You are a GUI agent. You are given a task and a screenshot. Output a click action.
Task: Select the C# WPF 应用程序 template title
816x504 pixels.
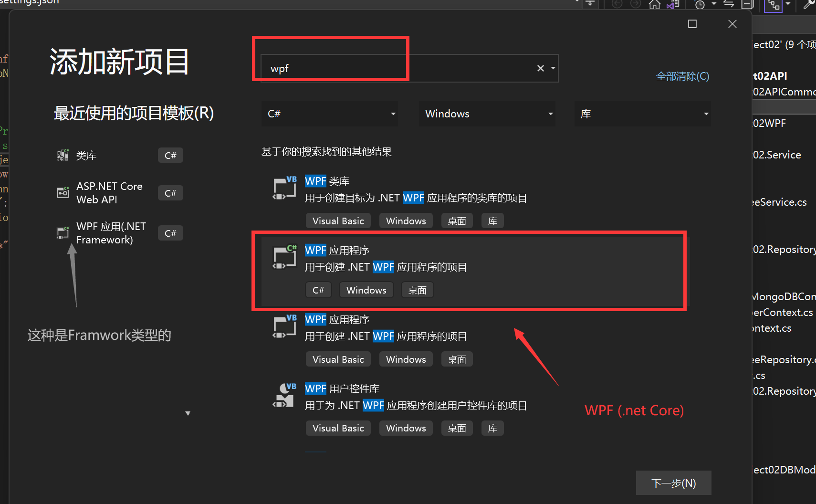(x=337, y=251)
